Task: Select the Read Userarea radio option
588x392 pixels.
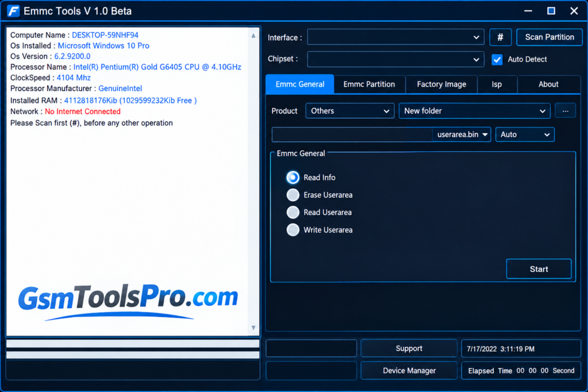Action: pyautogui.click(x=293, y=212)
